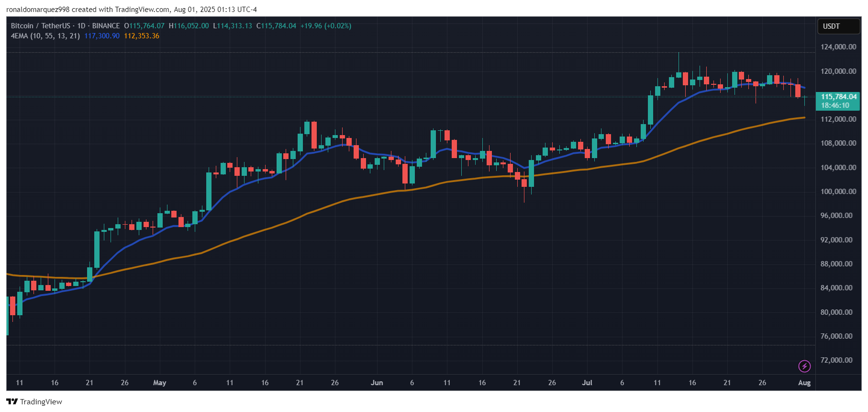Click the May label on time axis
The height and width of the screenshot is (412, 868).
159,383
